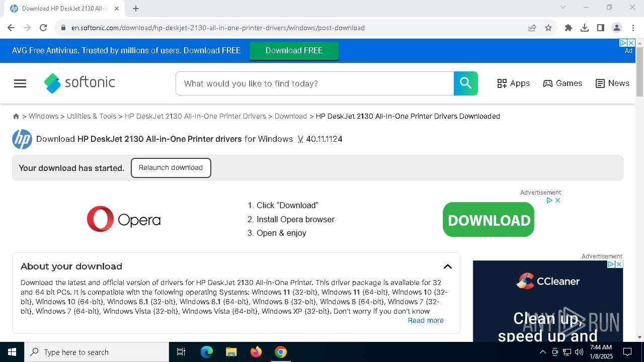Open the News section
Viewport: 644px width, 362px height.
point(612,83)
